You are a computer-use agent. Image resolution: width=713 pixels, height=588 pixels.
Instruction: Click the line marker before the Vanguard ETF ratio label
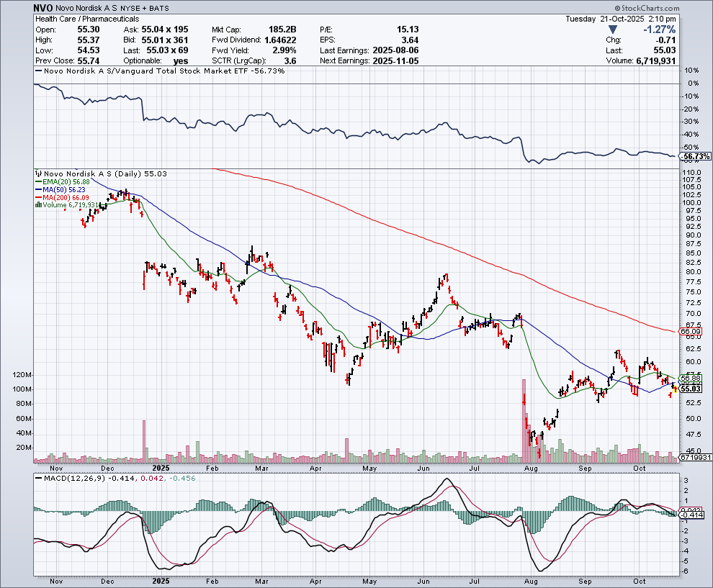point(37,71)
